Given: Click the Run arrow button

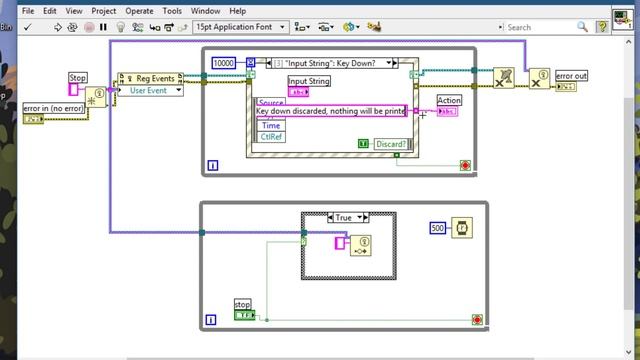Looking at the screenshot, I should pos(58,27).
